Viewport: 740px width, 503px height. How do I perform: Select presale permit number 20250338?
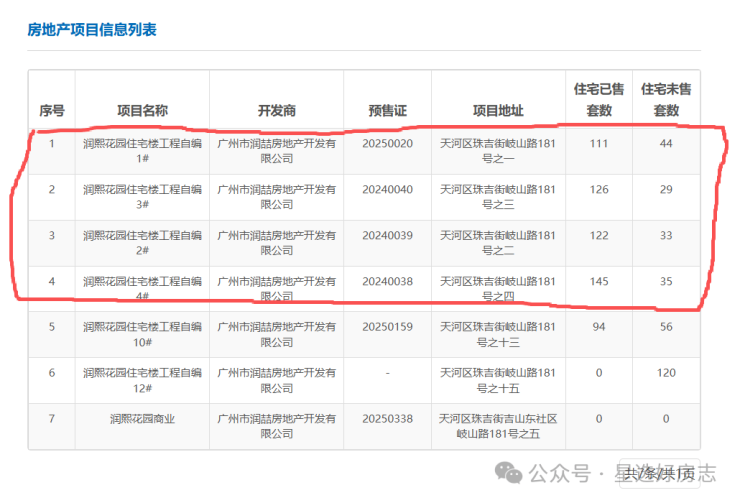[x=387, y=419]
